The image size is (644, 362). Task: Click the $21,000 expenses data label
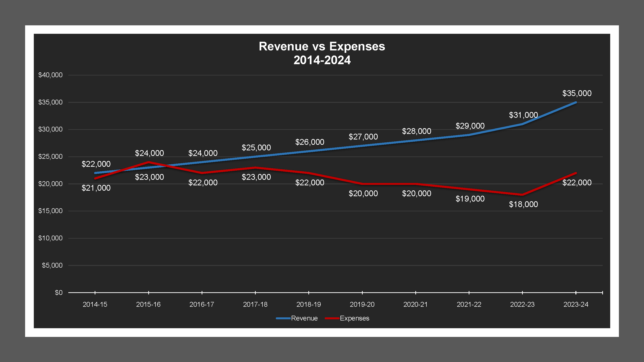click(x=96, y=188)
